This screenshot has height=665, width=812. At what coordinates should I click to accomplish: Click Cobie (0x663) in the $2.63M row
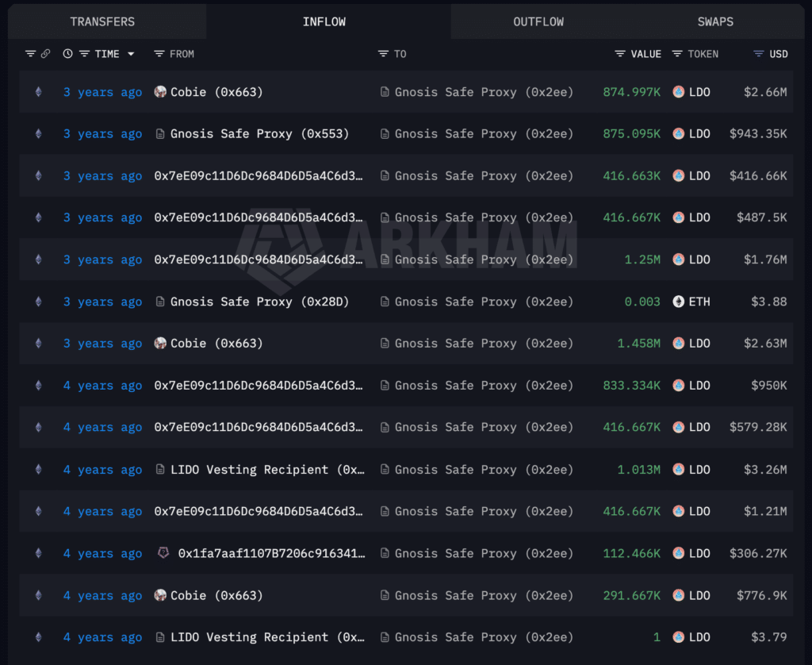point(216,343)
